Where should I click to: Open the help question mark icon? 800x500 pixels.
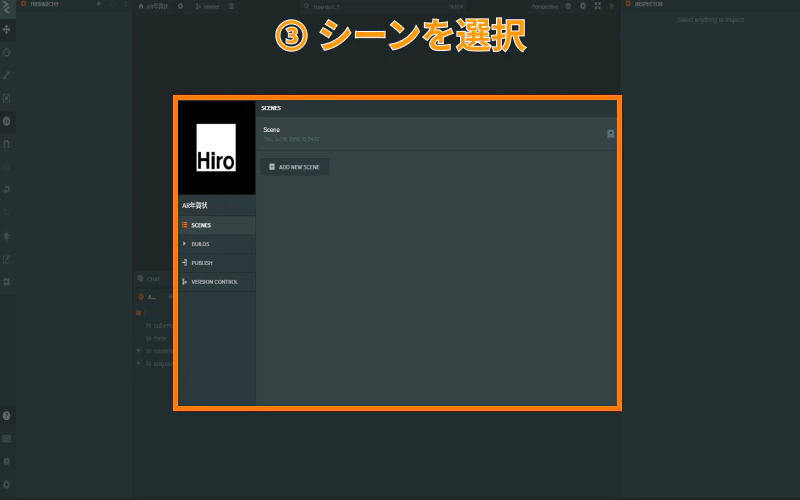point(7,416)
